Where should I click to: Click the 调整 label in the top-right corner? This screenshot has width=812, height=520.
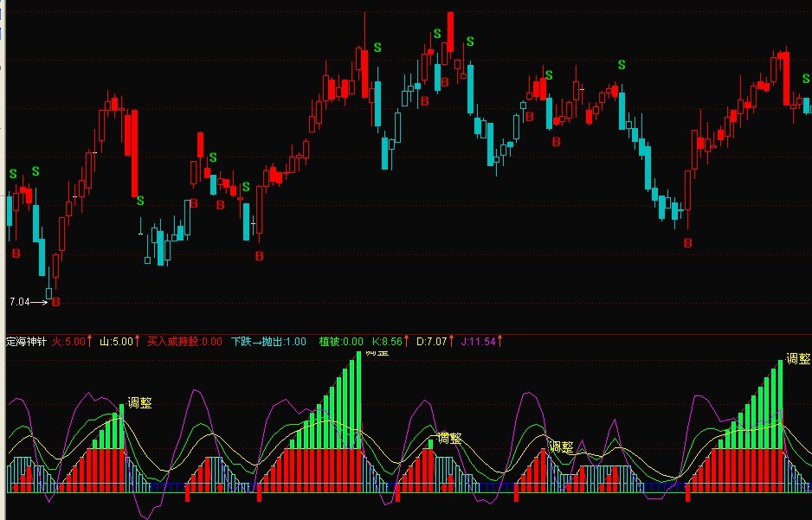797,358
